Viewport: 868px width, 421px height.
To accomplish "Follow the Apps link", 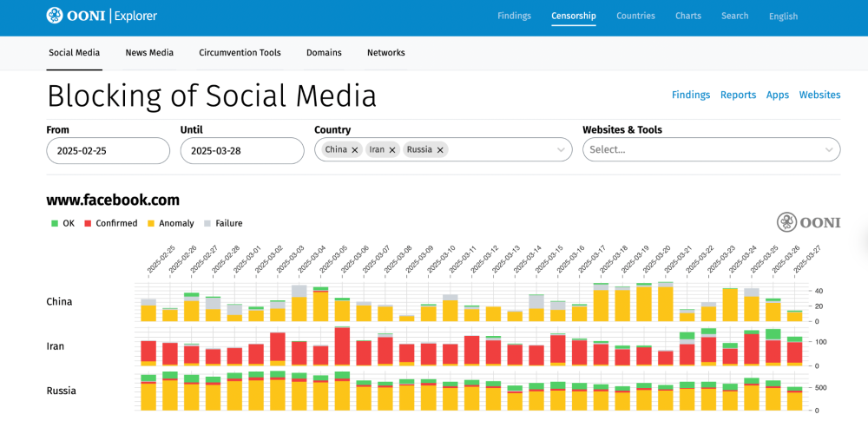I will pos(777,95).
